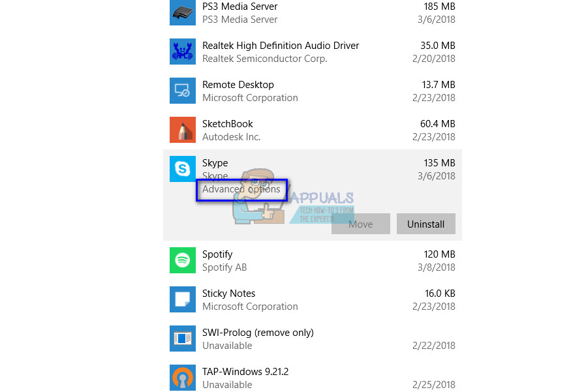
Task: Click the 2/22/2018 date for SWI-Prolog
Action: (434, 346)
